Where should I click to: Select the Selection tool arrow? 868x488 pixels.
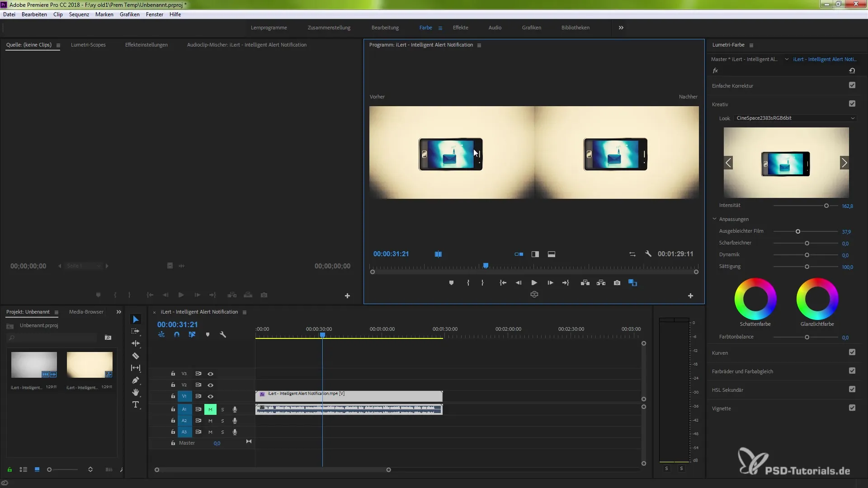tap(136, 319)
